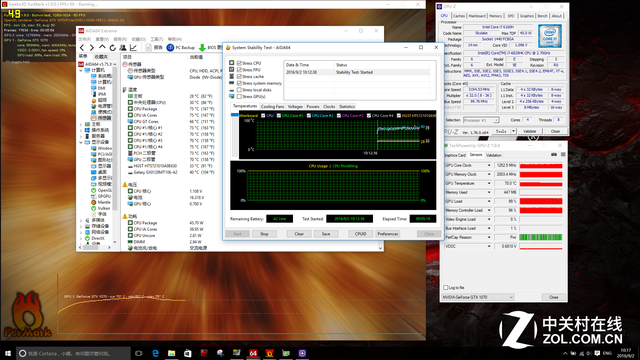Click Cortana search box on taskbar
The width and height of the screenshot is (640, 360).
[73, 353]
